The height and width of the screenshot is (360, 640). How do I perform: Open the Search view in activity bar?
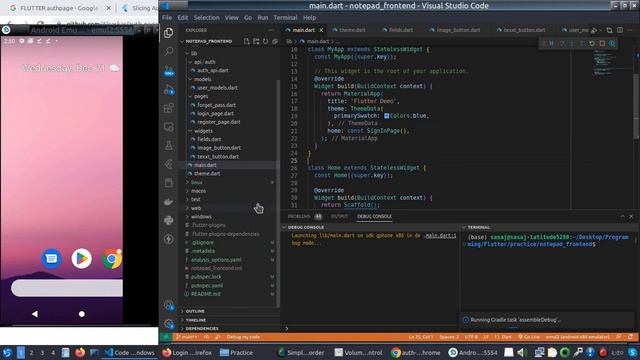[169, 51]
